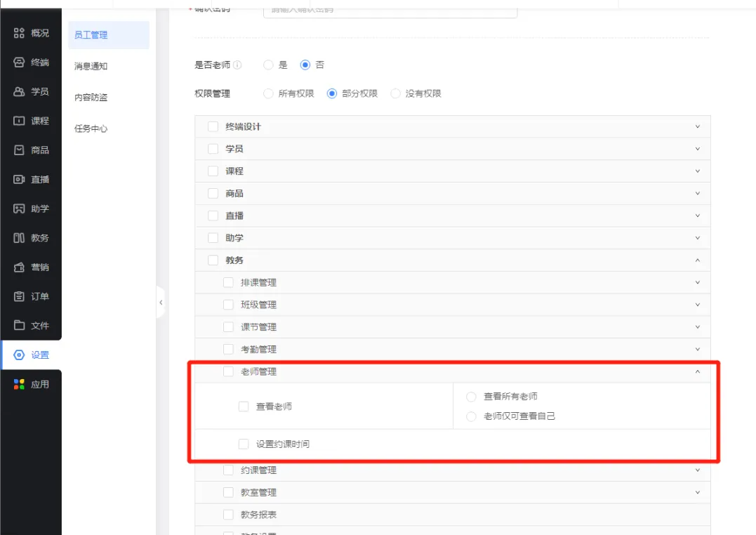Click the 终端 terminal icon in sidebar
Screen dimensions: 756x535
(x=19, y=62)
